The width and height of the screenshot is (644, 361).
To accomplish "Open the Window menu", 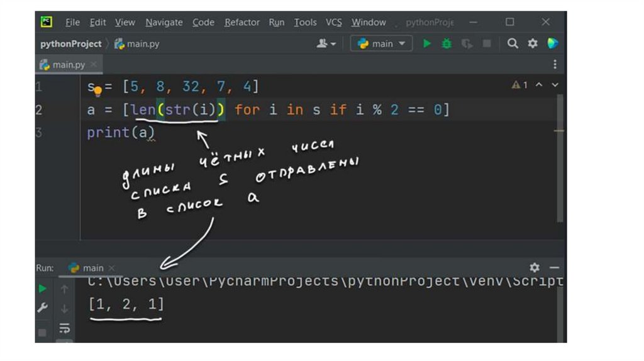I will pyautogui.click(x=369, y=22).
